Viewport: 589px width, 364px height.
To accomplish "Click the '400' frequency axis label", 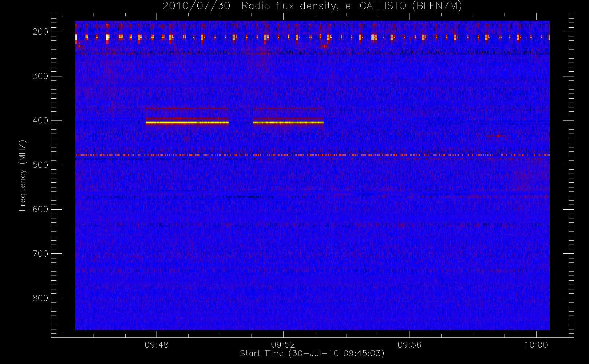I will tap(40, 120).
